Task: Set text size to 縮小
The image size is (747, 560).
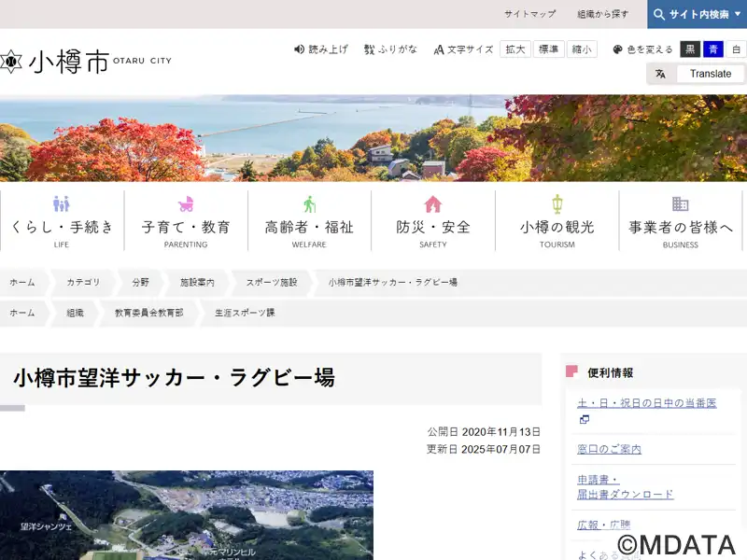Action: click(582, 49)
